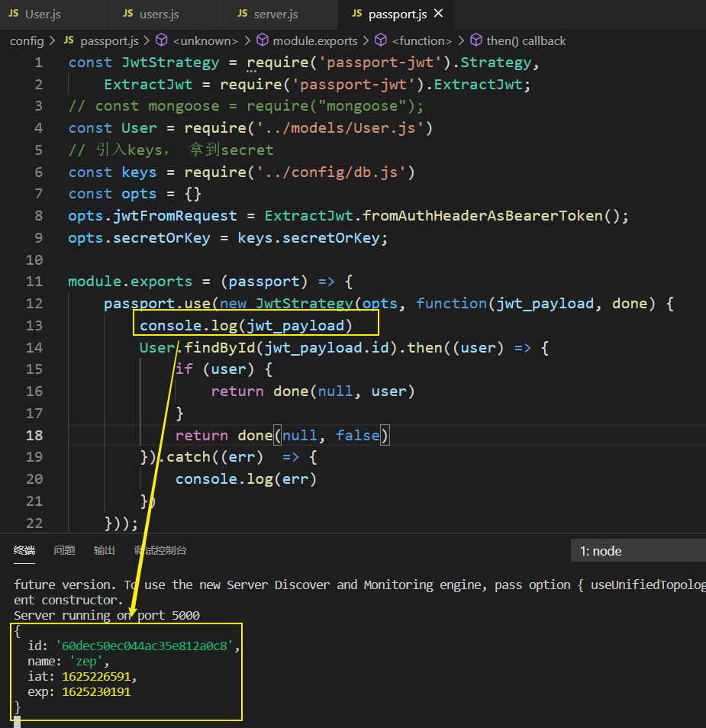Click iat value 1625226591 in terminal
This screenshot has height=728, width=706.
[96, 676]
